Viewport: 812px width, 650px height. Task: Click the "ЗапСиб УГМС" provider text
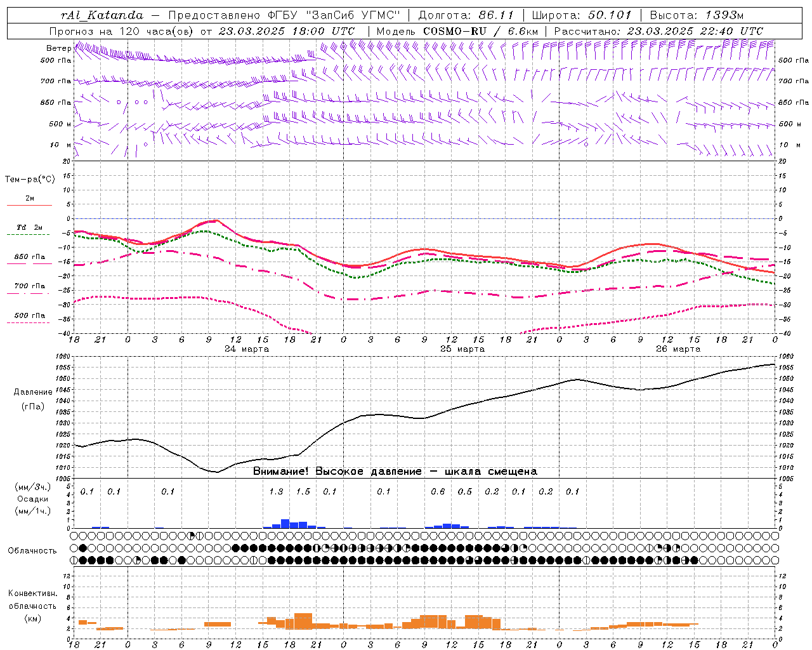(354, 15)
